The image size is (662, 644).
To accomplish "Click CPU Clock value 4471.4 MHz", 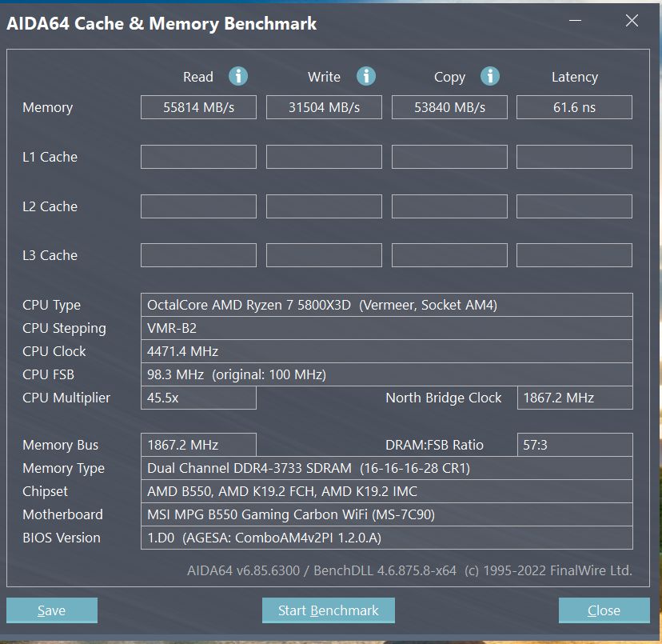I will click(x=387, y=351).
